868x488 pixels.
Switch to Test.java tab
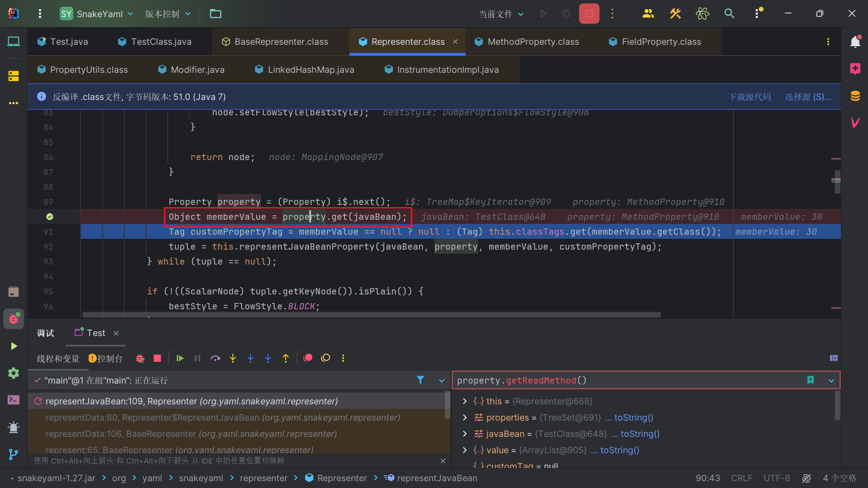point(63,42)
